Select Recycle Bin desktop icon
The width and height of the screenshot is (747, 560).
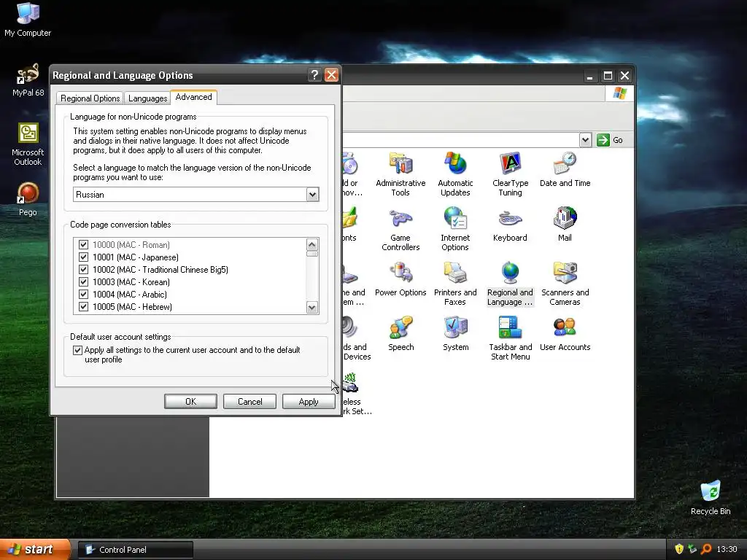click(711, 497)
